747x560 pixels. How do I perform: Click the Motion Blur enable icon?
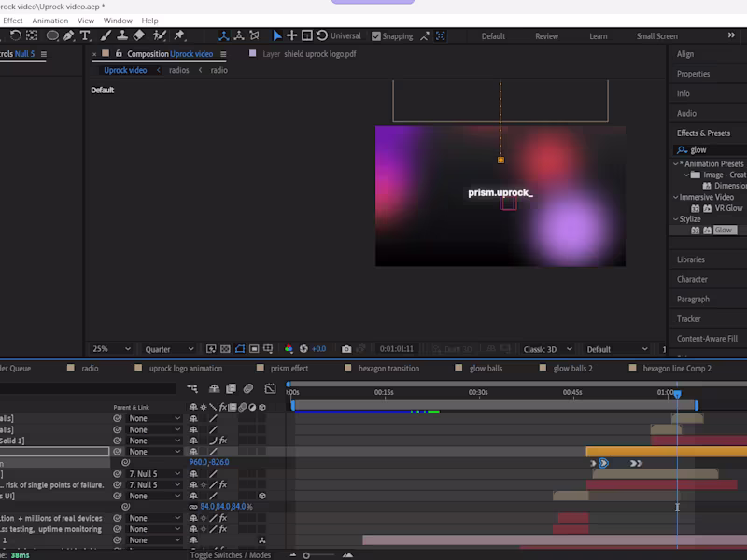tap(248, 388)
